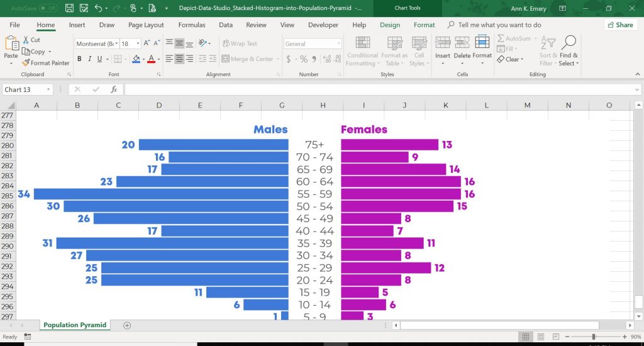Click Format cells icon
Viewport: 644px width, 346px height.
(482, 42)
